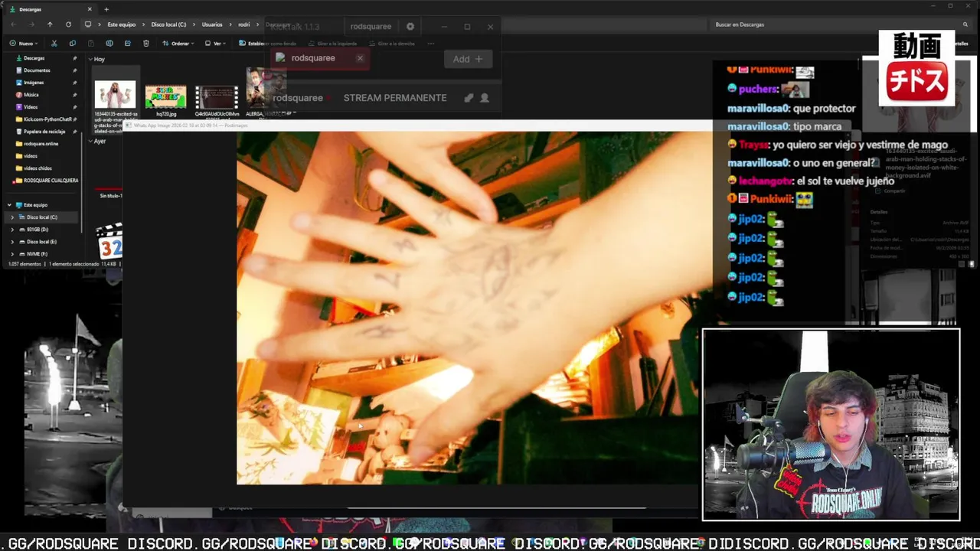Click the Explorer forward arrow

pyautogui.click(x=31, y=24)
